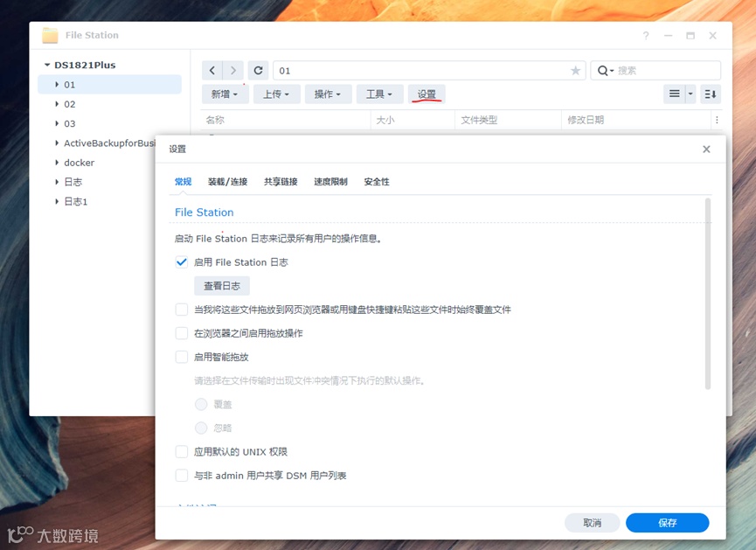756x550 pixels.
Task: Click the settings dialog vertical scrollbar
Action: tap(708, 293)
